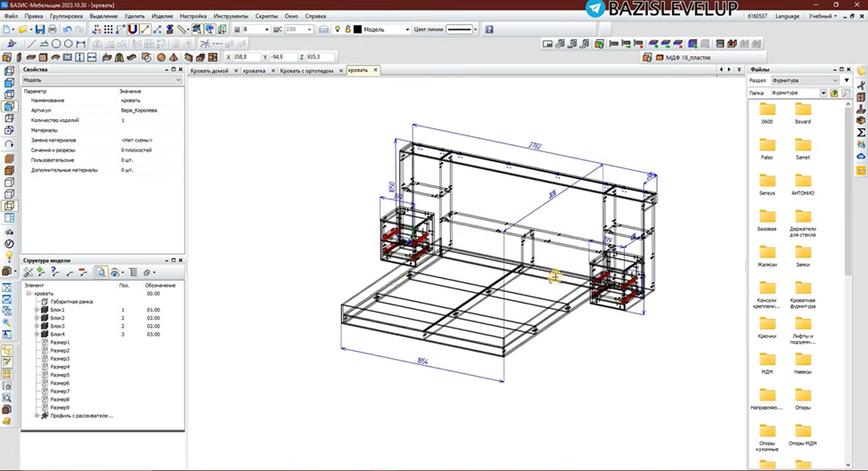Select the circle drawing tool
Image resolution: width=868 pixels, height=471 pixels.
56,44
